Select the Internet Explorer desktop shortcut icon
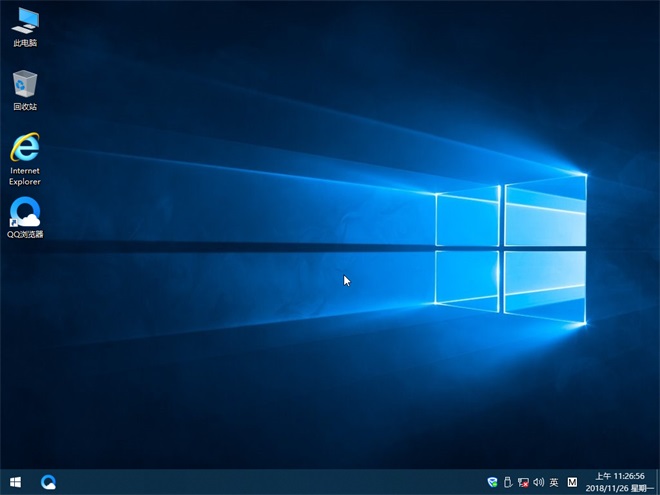Screen dimensions: 660x495 tap(25, 148)
